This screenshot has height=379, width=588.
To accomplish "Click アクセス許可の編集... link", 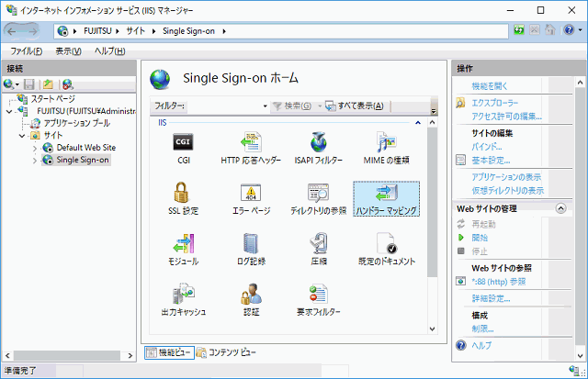I will [x=506, y=117].
